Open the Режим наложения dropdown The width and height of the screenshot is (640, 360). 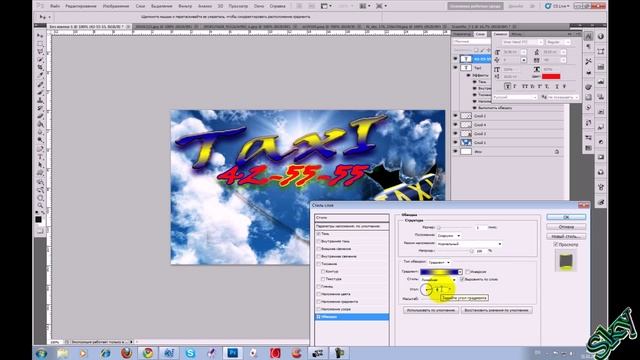pyautogui.click(x=469, y=244)
